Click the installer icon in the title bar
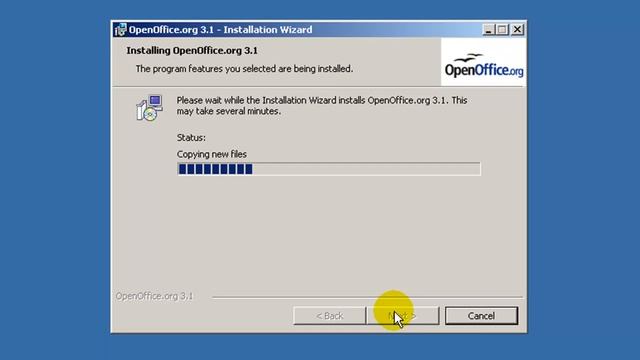 [x=120, y=30]
